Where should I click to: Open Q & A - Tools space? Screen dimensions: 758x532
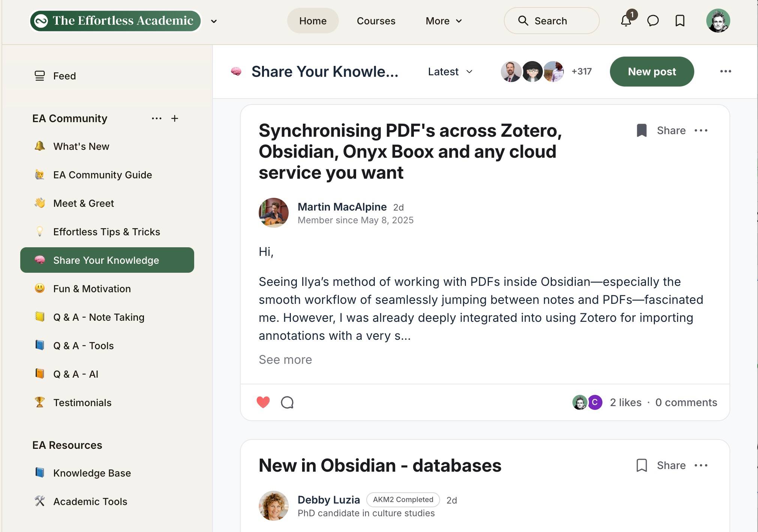[107, 346]
